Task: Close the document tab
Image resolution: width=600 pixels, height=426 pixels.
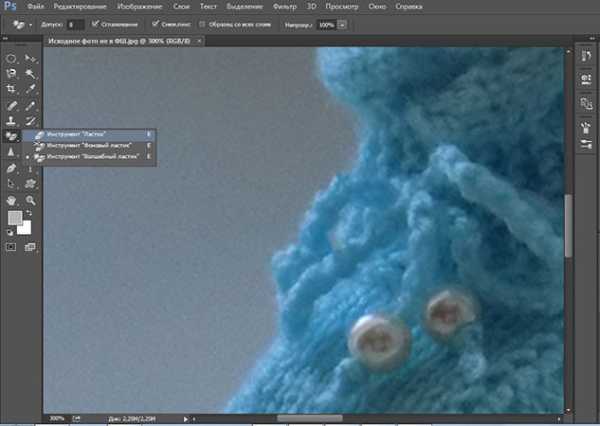Action: 199,41
